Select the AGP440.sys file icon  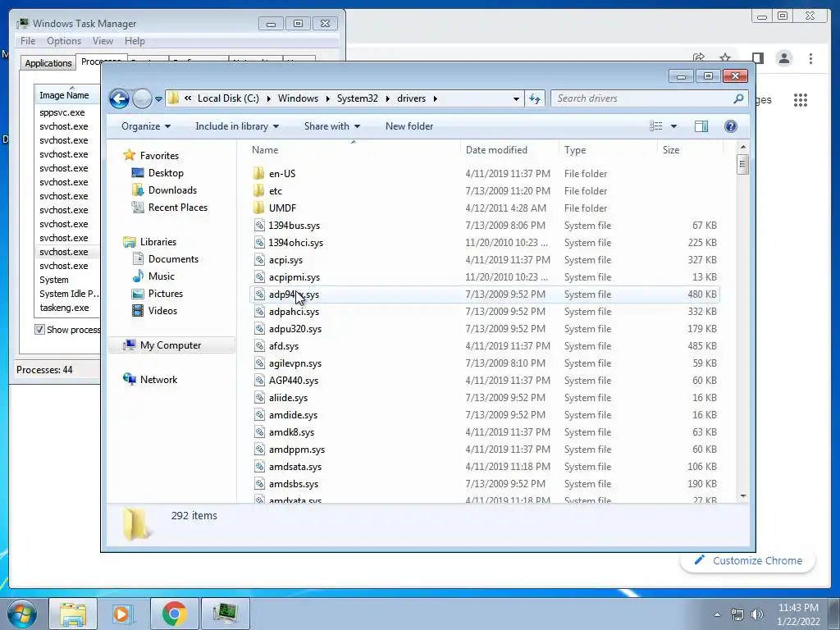[x=259, y=381]
